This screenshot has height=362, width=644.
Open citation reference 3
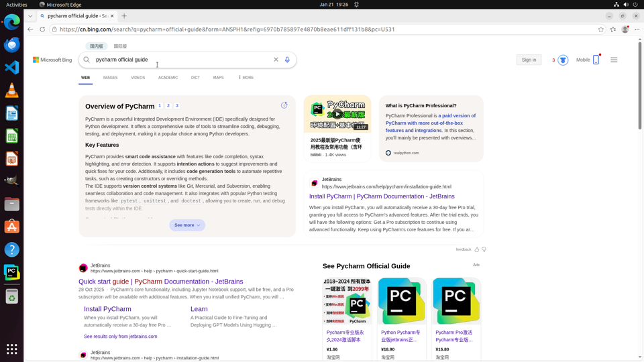coord(177,105)
